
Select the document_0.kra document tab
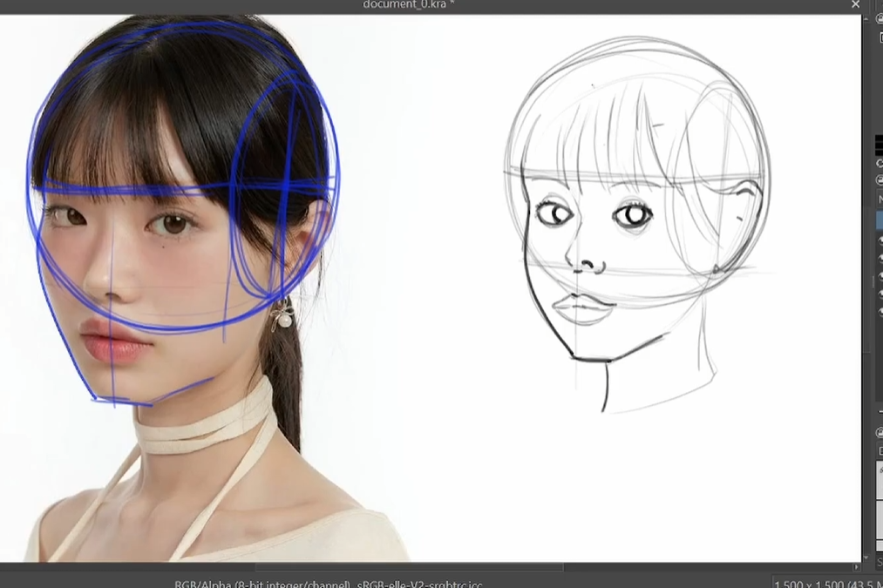(408, 4)
